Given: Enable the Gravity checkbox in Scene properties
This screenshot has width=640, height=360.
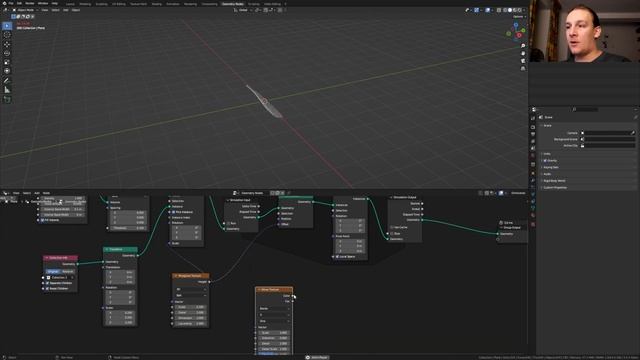Looking at the screenshot, I should pyautogui.click(x=545, y=160).
